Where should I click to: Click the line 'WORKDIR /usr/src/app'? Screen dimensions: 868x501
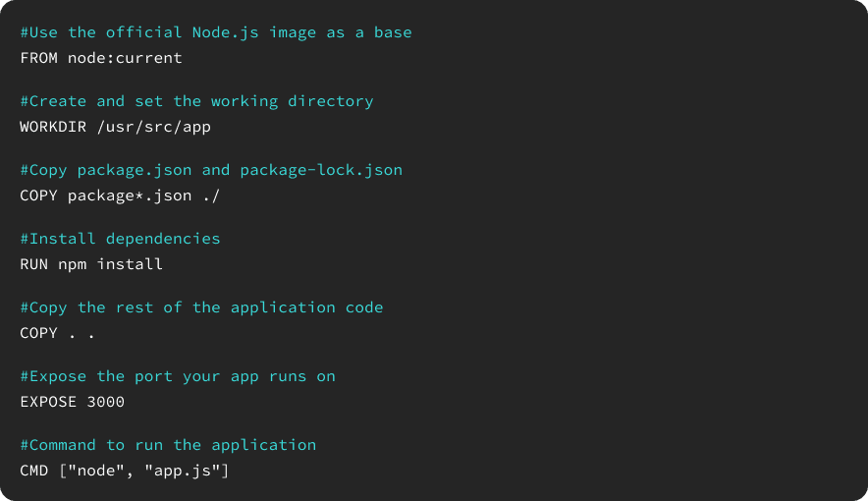click(x=116, y=127)
